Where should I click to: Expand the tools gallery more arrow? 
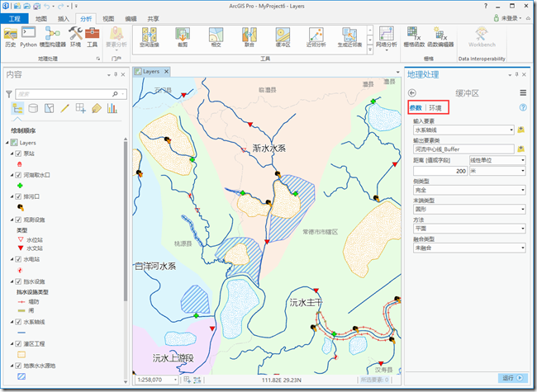(x=370, y=50)
